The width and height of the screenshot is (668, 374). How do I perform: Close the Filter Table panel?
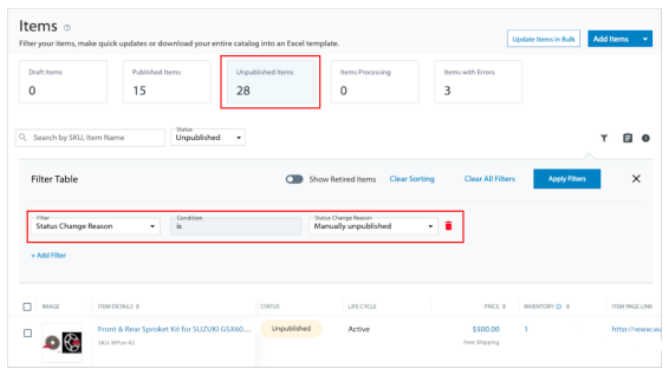(636, 179)
